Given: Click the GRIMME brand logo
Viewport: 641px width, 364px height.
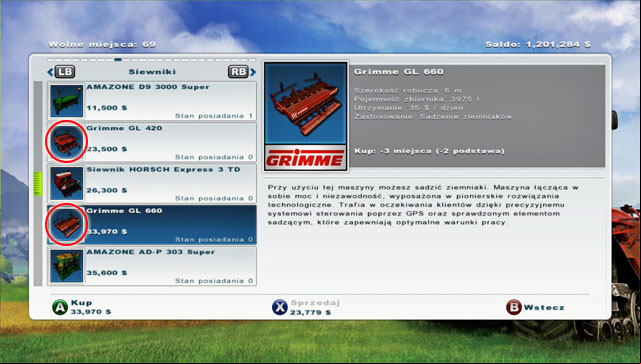Looking at the screenshot, I should click(x=306, y=158).
